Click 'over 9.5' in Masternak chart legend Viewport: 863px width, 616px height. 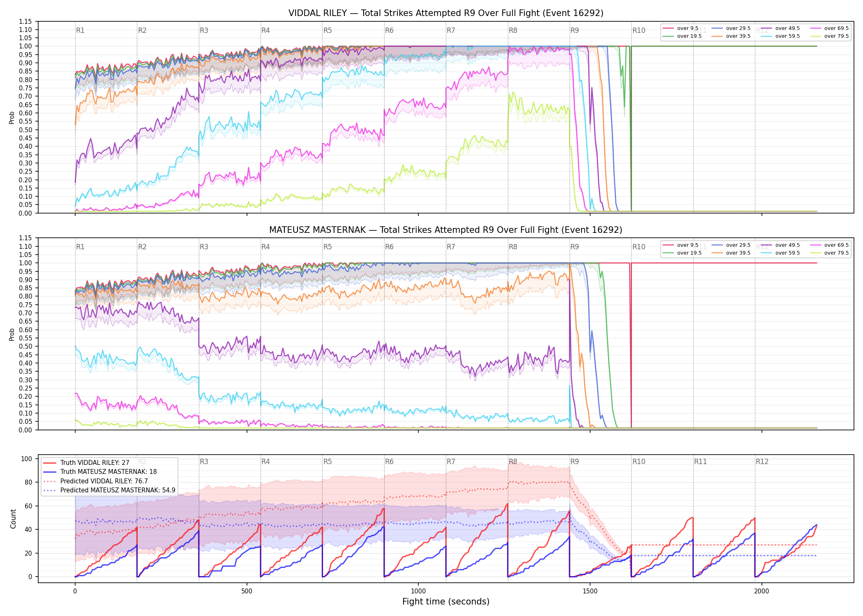688,245
